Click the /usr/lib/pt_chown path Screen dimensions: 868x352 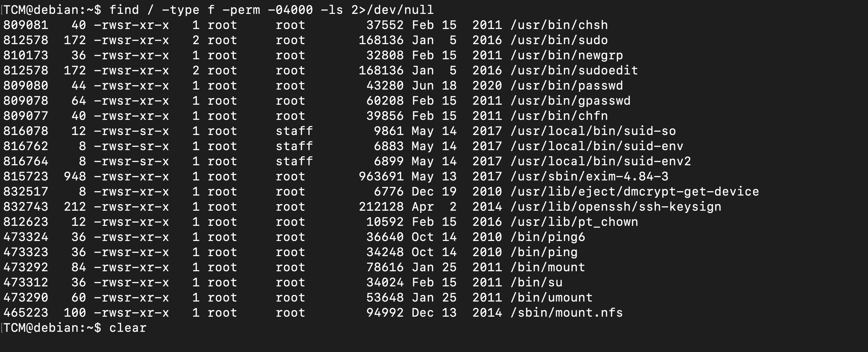(574, 222)
